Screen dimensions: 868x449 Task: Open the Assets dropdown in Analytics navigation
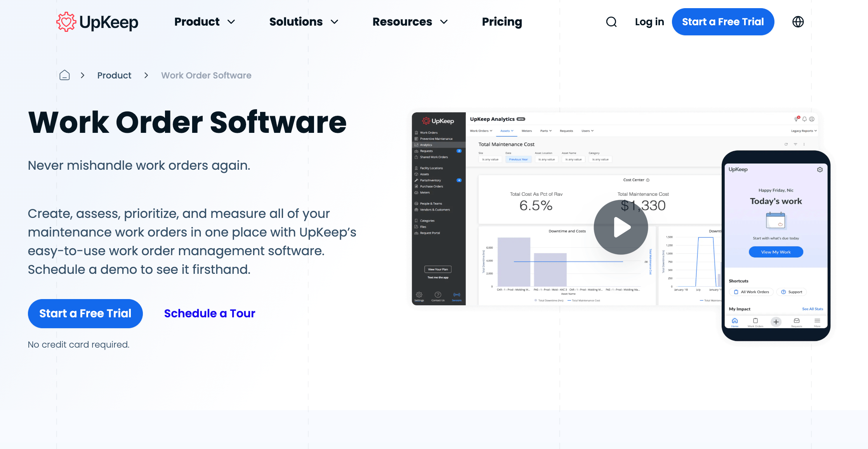pyautogui.click(x=507, y=131)
